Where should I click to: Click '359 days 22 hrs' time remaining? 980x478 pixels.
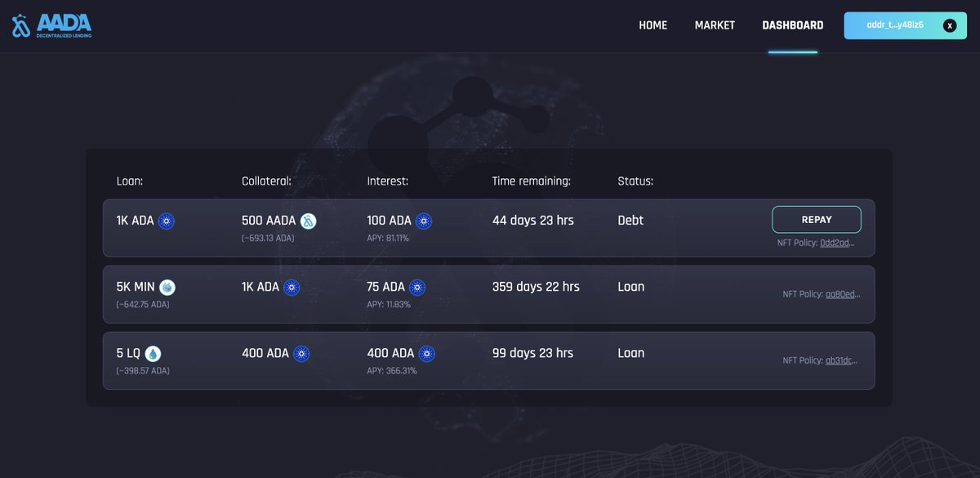click(x=536, y=287)
